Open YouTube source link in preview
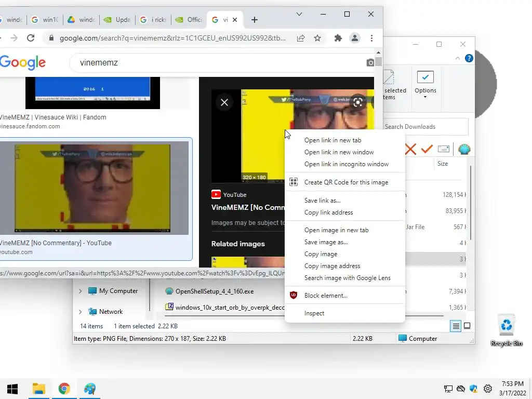 point(229,195)
